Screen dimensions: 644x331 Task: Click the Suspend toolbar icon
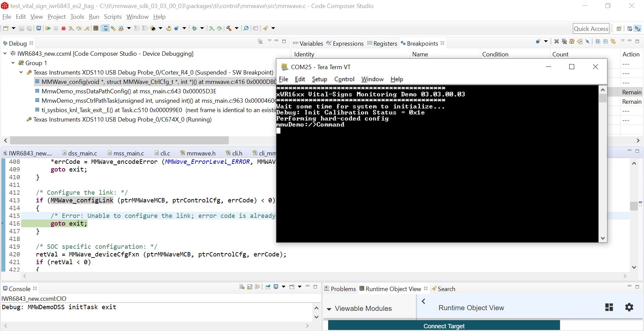(56, 28)
